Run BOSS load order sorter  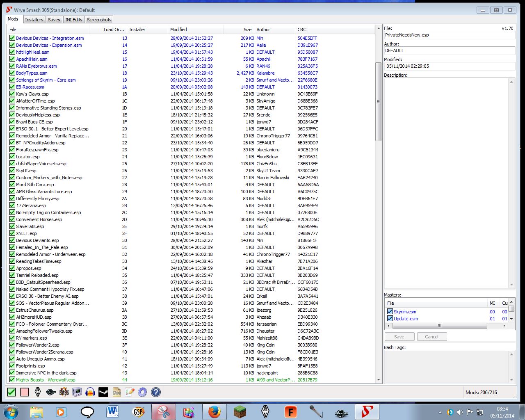pyautogui.click(x=64, y=392)
